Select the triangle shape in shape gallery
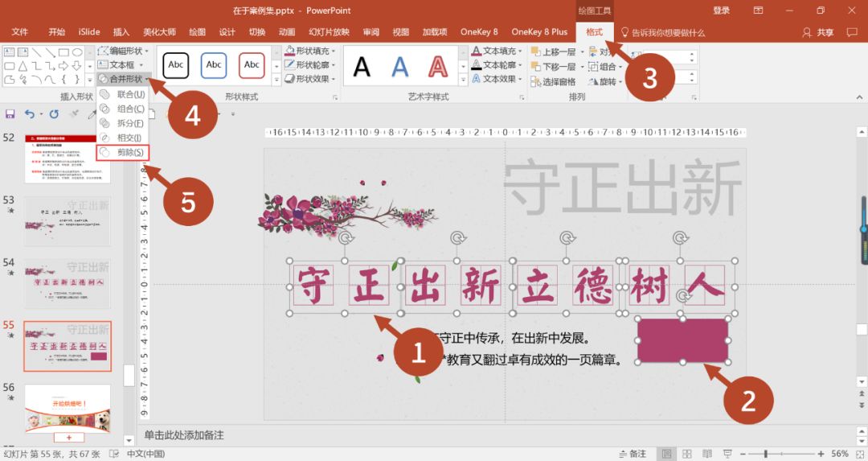868x461 pixels. click(x=23, y=66)
